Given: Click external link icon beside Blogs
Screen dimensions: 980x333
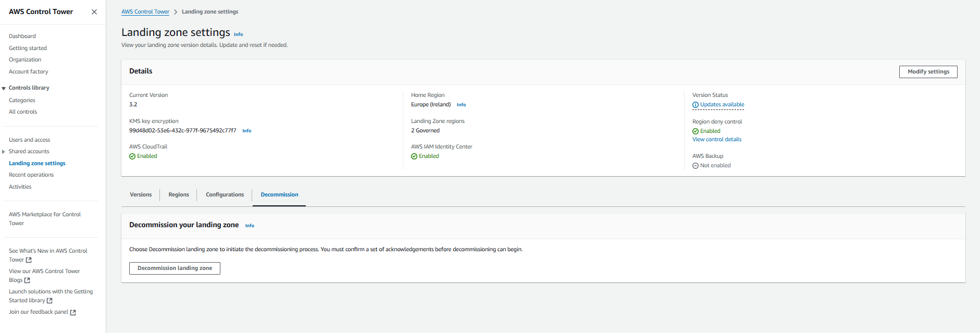Looking at the screenshot, I should point(27,280).
